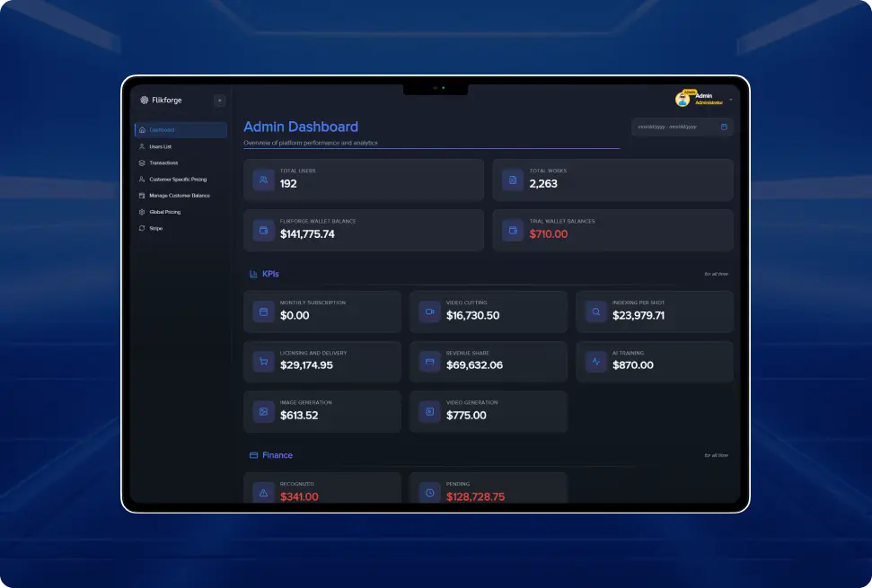The height and width of the screenshot is (588, 872).
Task: Click the Image Generation card icon
Action: click(263, 411)
